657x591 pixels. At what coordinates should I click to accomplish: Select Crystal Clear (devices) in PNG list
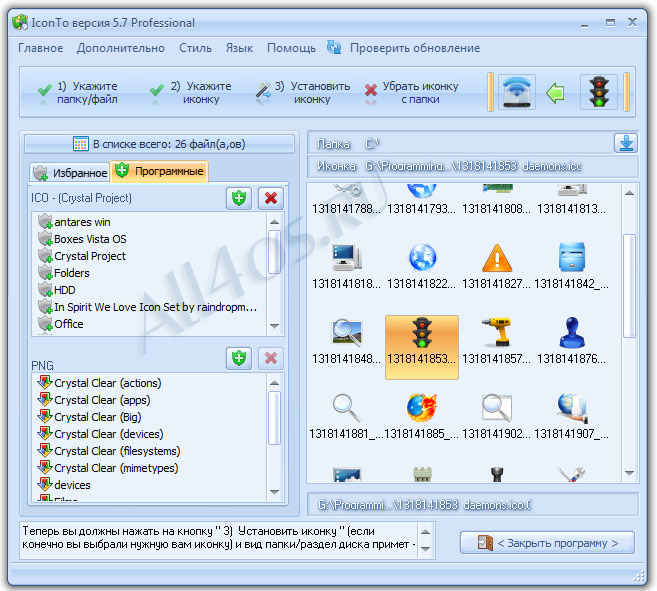[x=109, y=434]
